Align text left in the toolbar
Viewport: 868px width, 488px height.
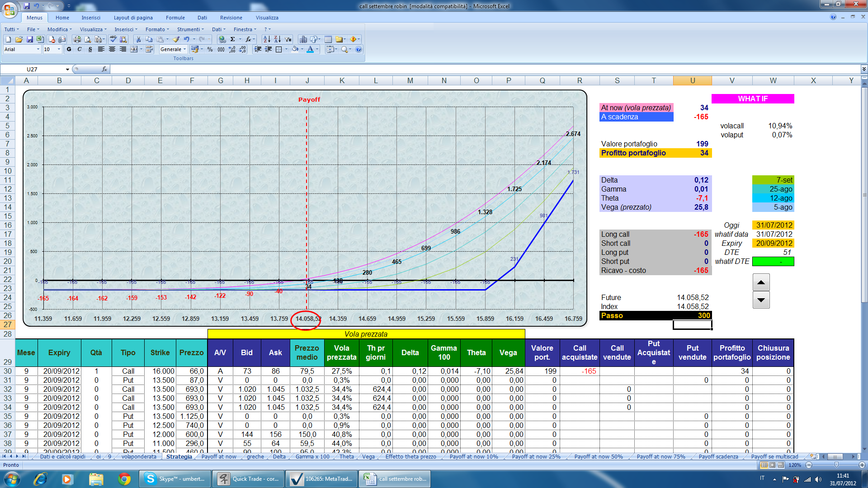point(101,50)
